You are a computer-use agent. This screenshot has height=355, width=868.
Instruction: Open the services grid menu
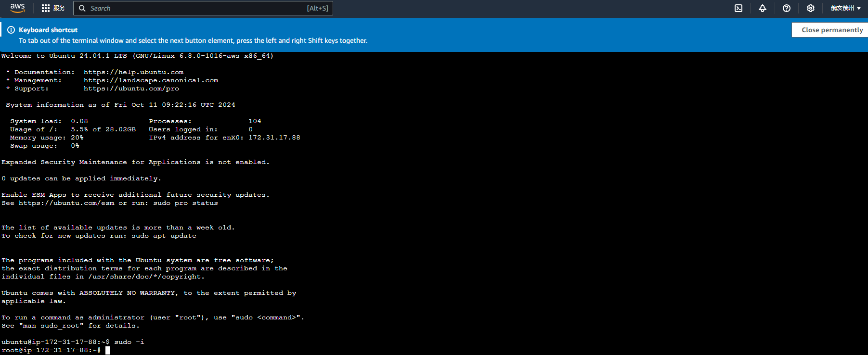46,8
